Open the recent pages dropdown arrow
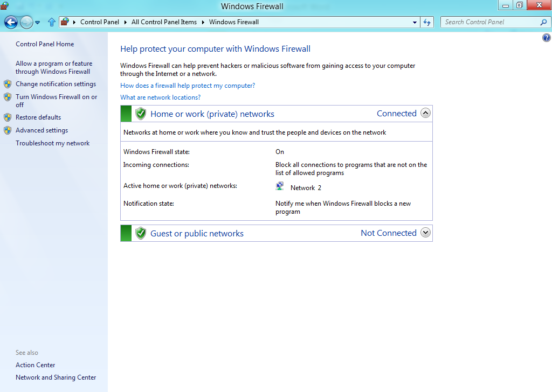 [x=38, y=23]
